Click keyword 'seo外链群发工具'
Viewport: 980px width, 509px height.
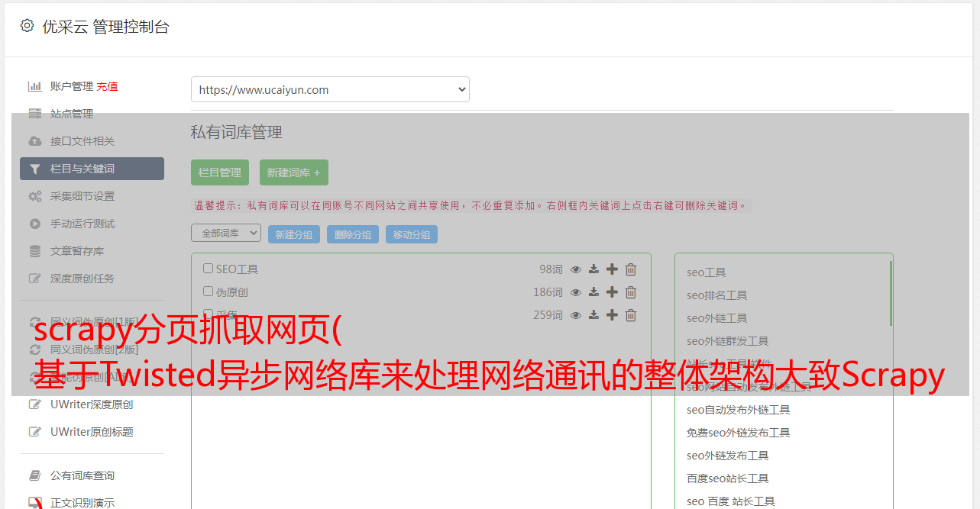coord(728,341)
